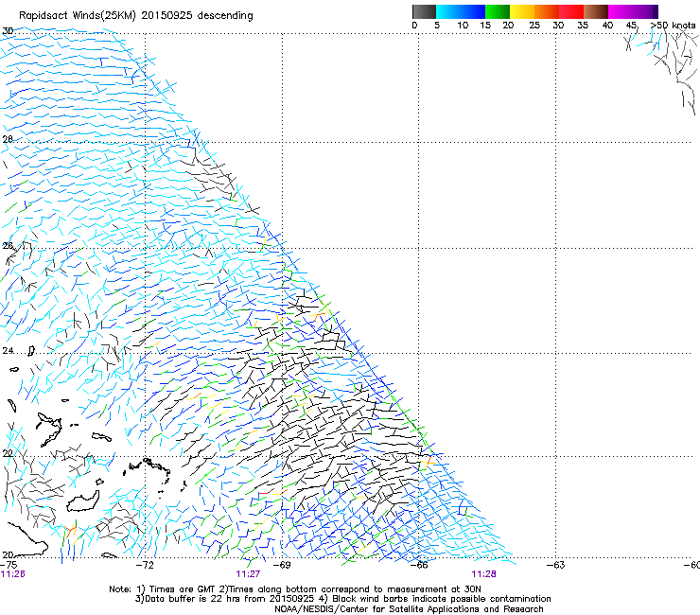Viewport: 700px width, 615px height.
Task: Click the NOAA/NESDIS credit line
Action: click(x=409, y=609)
